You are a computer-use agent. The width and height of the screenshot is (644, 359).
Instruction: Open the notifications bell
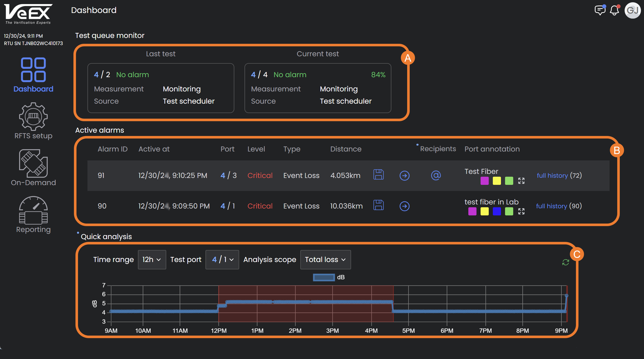[x=614, y=10]
